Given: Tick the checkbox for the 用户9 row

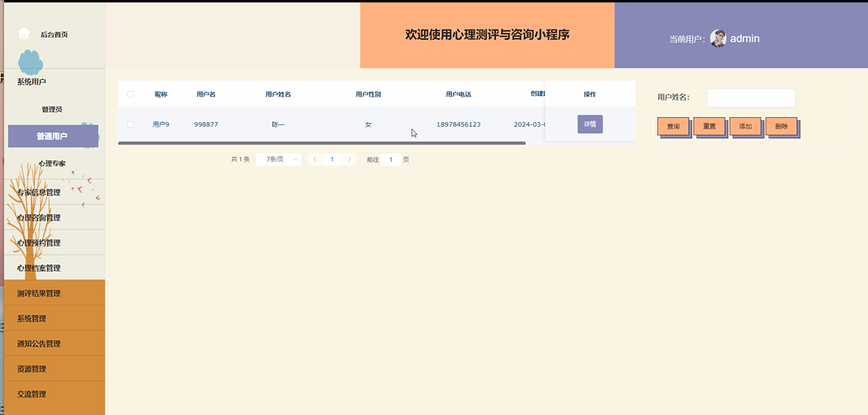Looking at the screenshot, I should point(130,124).
